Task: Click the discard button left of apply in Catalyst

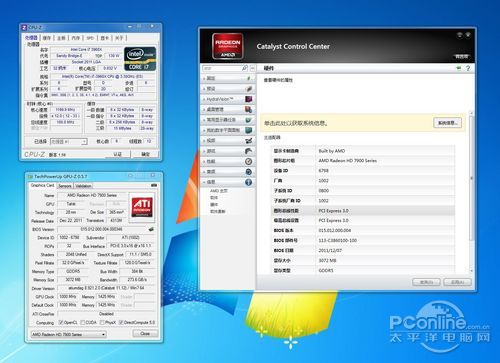Action: click(x=426, y=282)
